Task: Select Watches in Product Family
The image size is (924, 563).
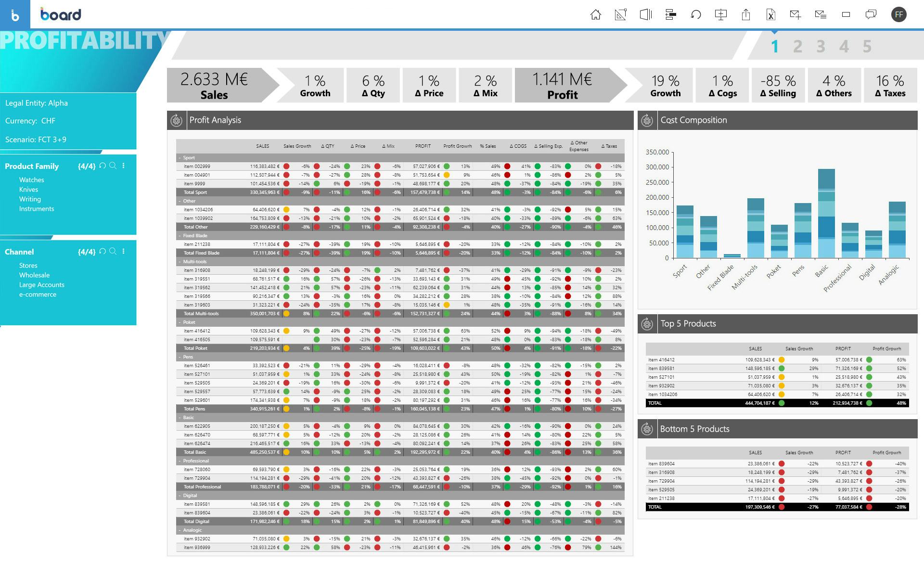Action: click(31, 180)
